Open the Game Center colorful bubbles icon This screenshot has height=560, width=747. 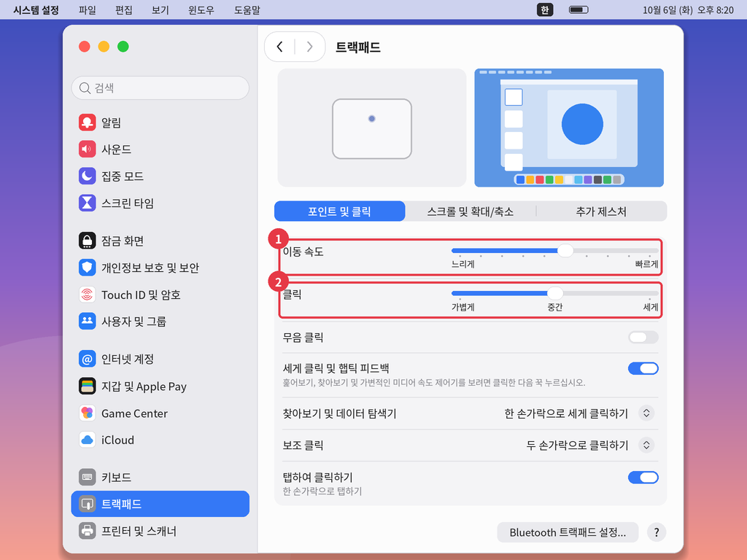pos(88,413)
